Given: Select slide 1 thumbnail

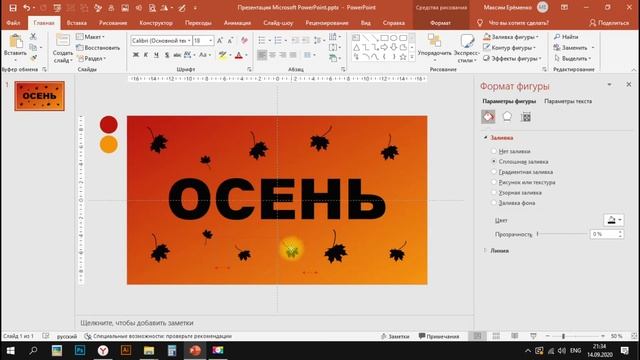Looking at the screenshot, I should click(40, 96).
